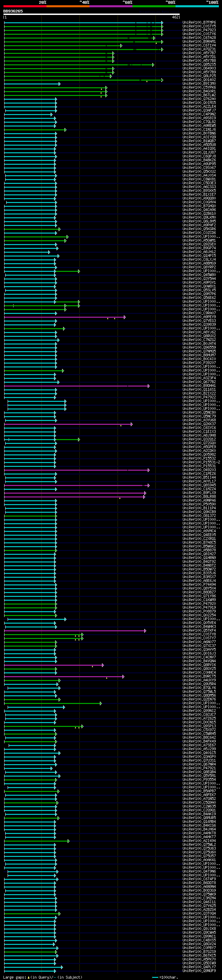Select label UniRef100_Q32Q12
The image size is (222, 980).
click(x=199, y=439)
